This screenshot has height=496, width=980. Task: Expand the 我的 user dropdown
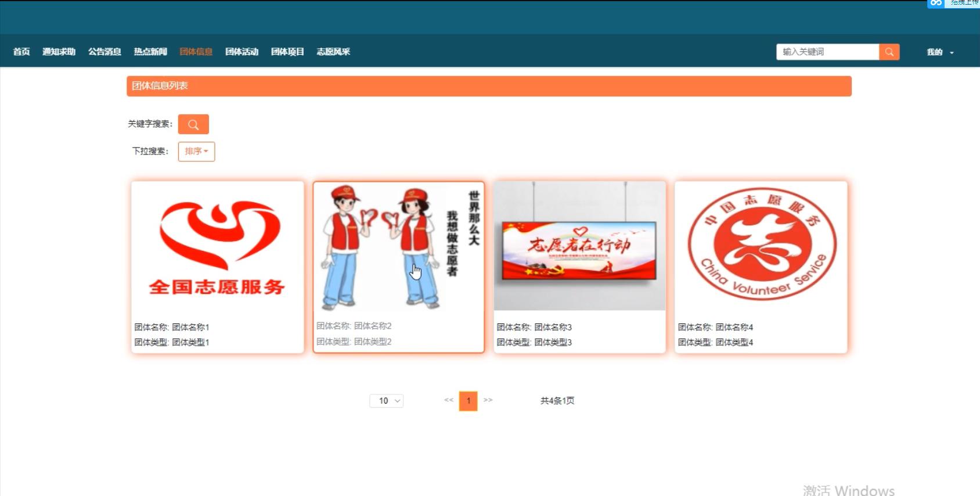(940, 52)
